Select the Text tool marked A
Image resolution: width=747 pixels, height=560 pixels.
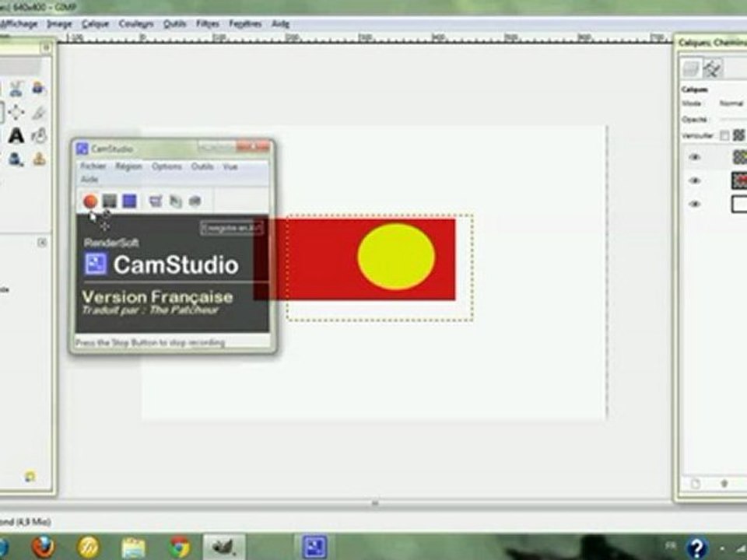pos(16,135)
